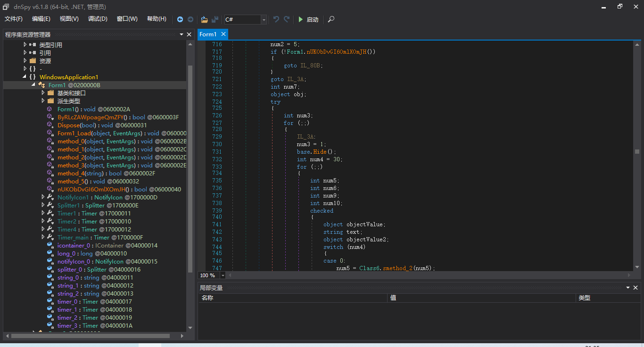This screenshot has width=644, height=347.
Task: Click the reference icon beside 类型引用
Action: [33, 45]
